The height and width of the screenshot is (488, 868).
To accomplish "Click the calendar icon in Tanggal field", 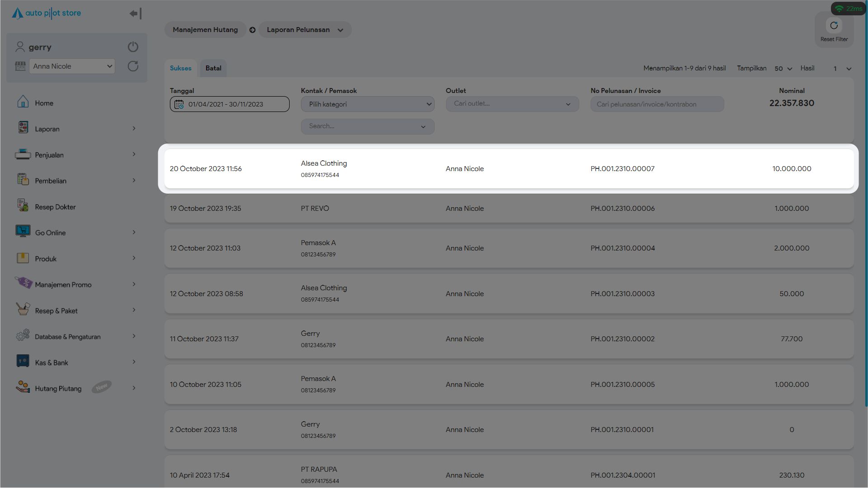I will point(179,104).
